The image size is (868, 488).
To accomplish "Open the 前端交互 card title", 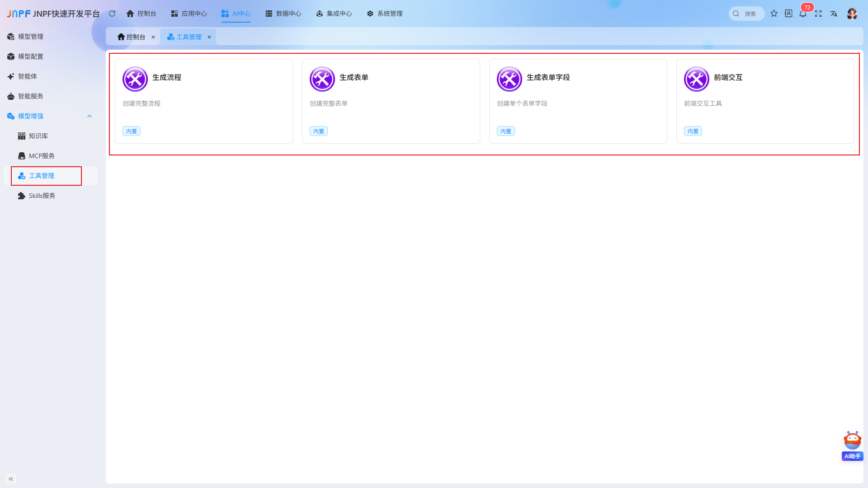I will (x=728, y=78).
